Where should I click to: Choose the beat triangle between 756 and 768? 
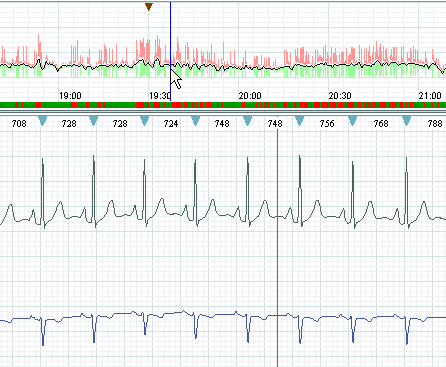click(353, 121)
